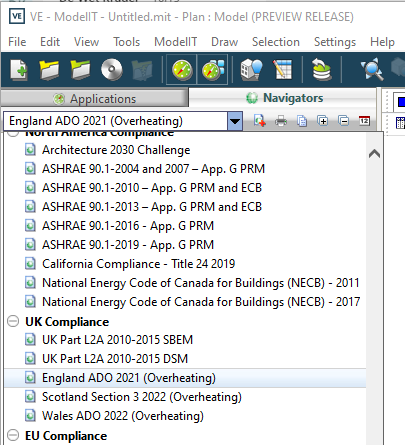Select NECB 2017 navigator entry
This screenshot has width=405, height=445.
click(x=201, y=302)
